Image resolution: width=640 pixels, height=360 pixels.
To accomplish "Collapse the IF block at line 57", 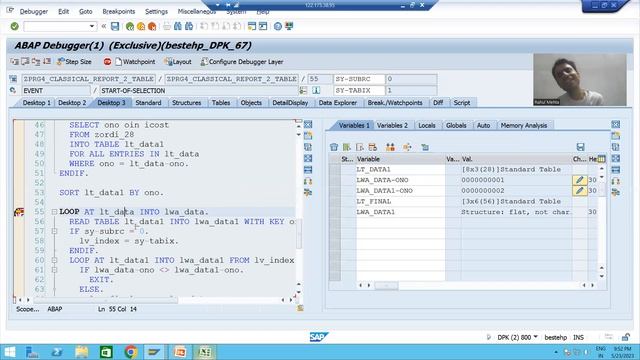I will (54, 231).
